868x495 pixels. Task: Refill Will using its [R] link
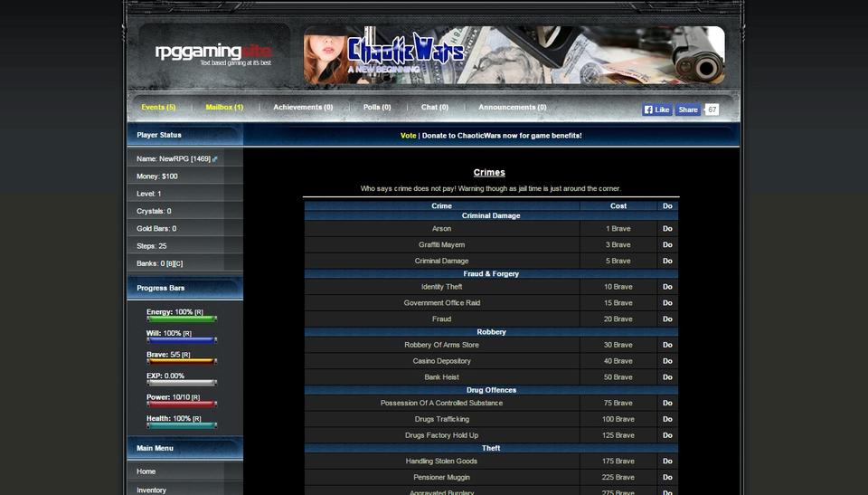pos(187,334)
